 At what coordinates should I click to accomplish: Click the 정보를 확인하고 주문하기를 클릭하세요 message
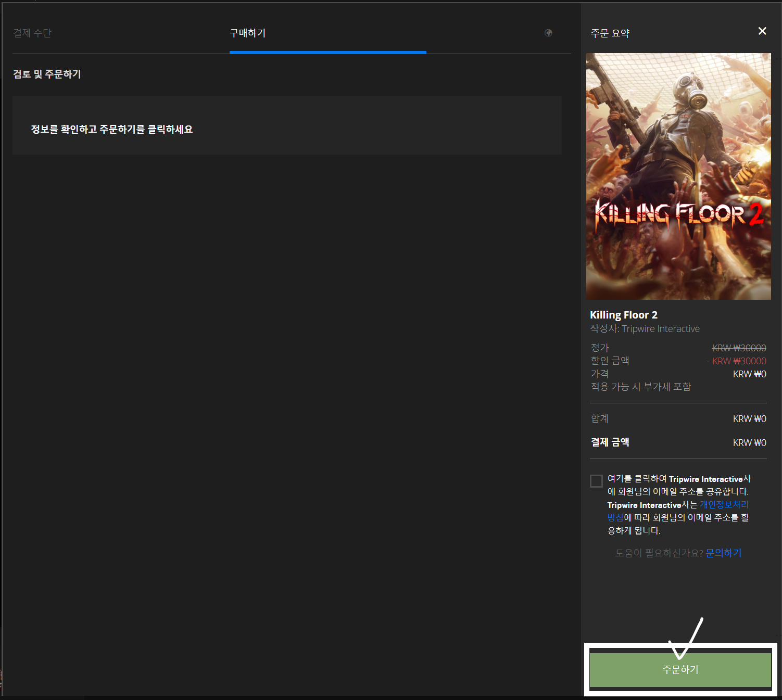[112, 129]
